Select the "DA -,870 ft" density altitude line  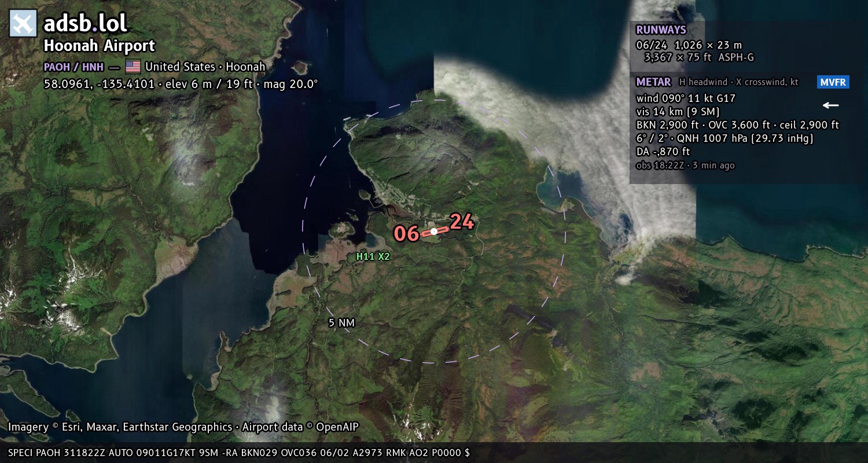point(663,152)
